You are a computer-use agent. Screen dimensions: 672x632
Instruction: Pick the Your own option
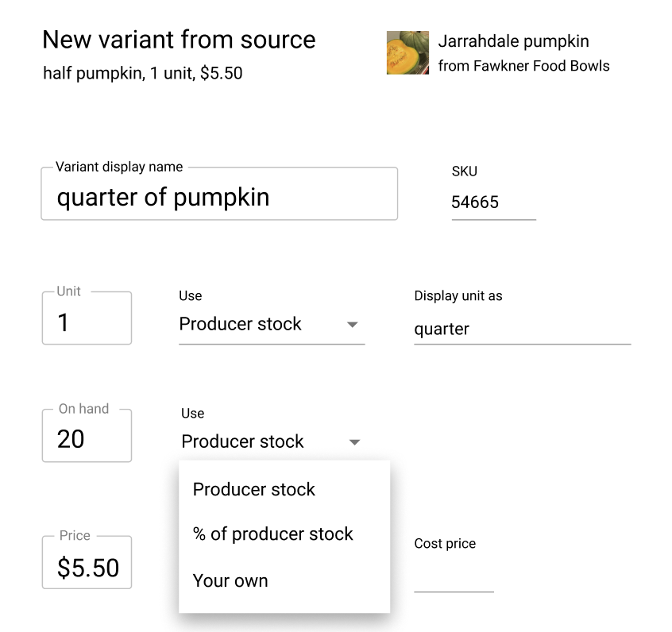pos(230,580)
